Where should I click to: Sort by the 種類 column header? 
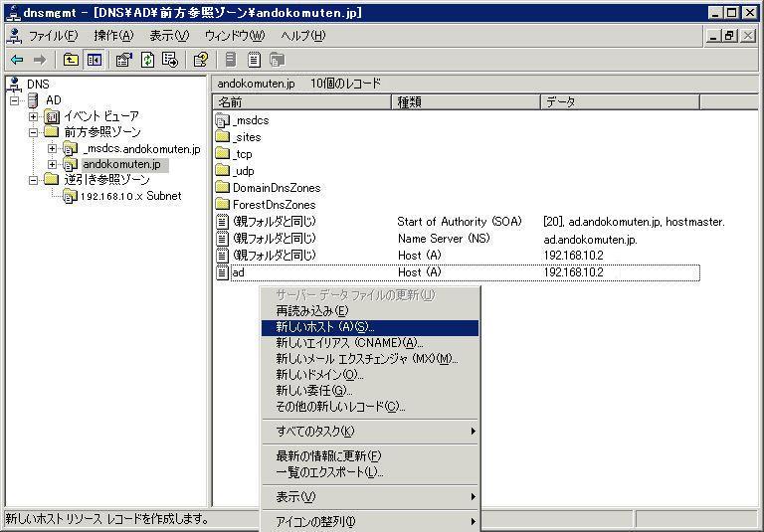click(467, 102)
